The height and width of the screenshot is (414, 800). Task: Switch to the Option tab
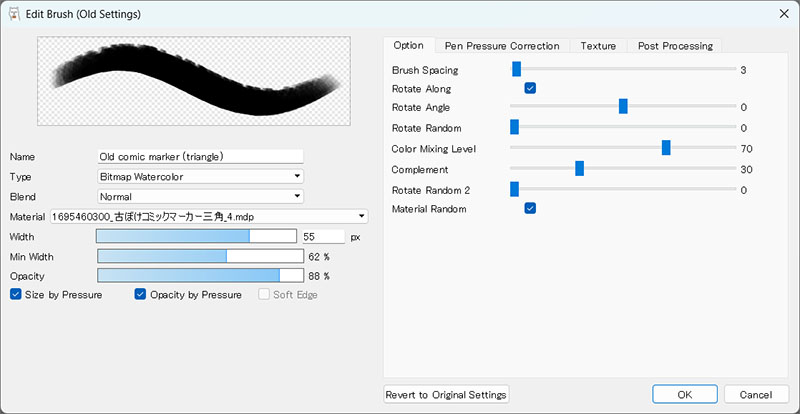point(409,45)
